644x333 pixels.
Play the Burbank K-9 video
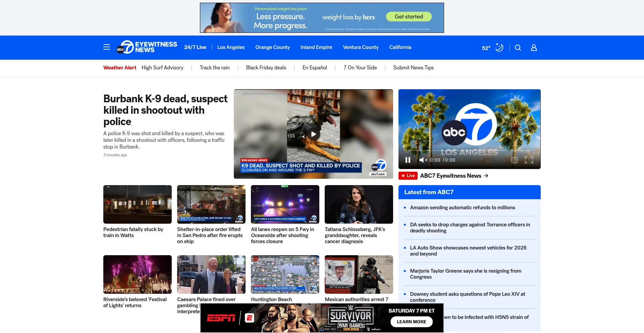tap(313, 134)
